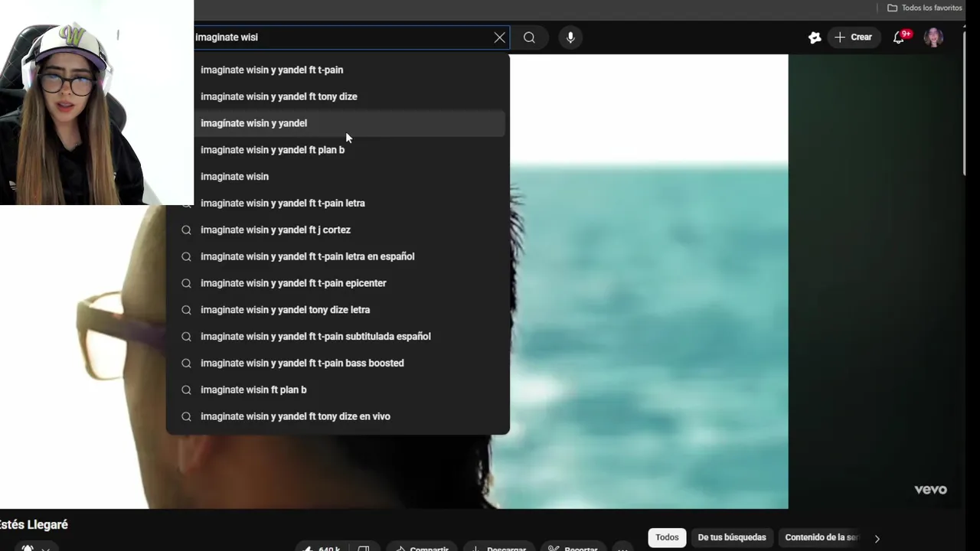Viewport: 980px width, 551px height.
Task: Open the notifications bell
Action: (x=900, y=37)
